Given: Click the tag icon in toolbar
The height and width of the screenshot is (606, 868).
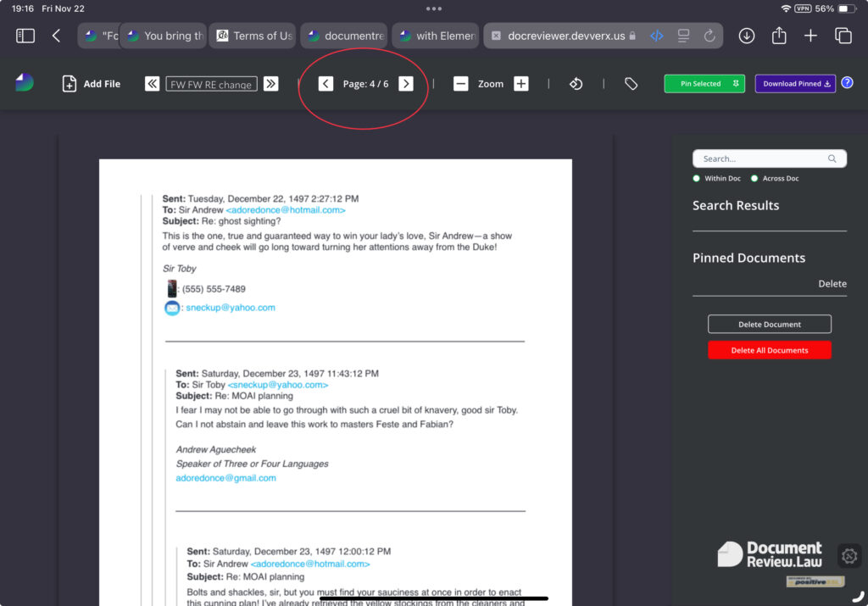Looking at the screenshot, I should (631, 84).
